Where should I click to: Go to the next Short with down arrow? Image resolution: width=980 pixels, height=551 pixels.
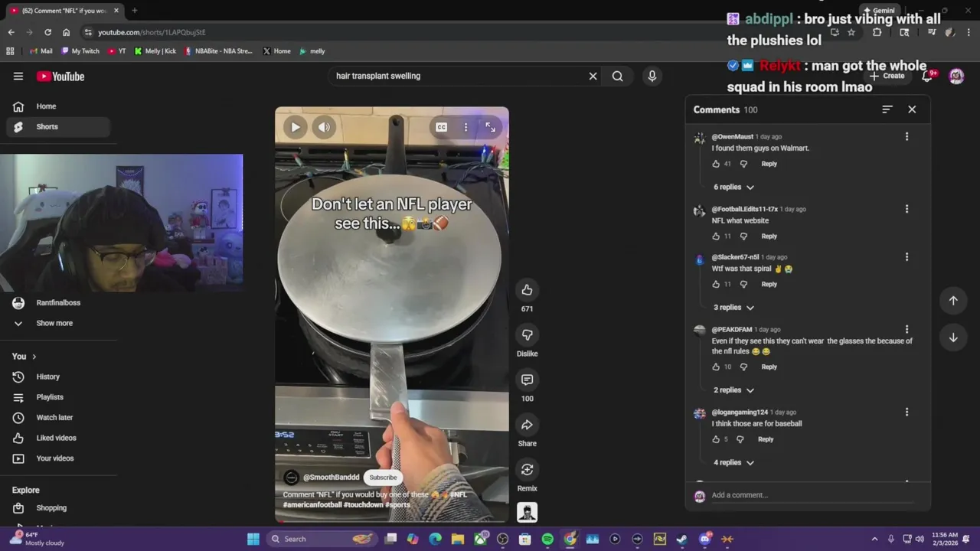(x=953, y=337)
